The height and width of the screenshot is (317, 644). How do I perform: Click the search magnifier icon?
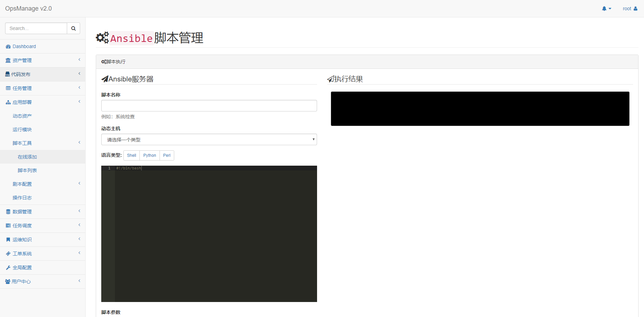[73, 28]
